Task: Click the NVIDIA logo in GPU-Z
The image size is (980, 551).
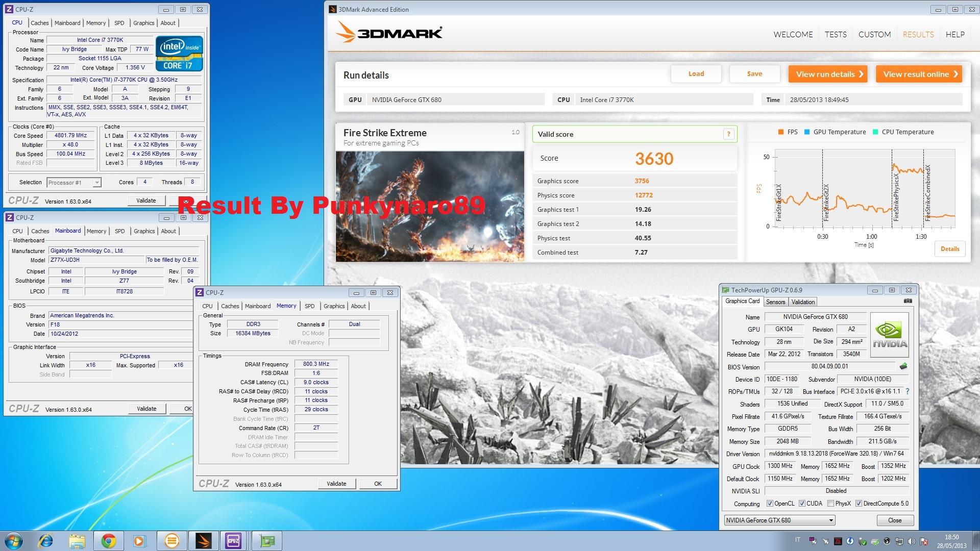Action: (890, 335)
